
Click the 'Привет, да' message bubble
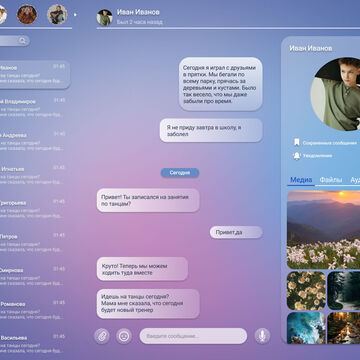pos(236,232)
